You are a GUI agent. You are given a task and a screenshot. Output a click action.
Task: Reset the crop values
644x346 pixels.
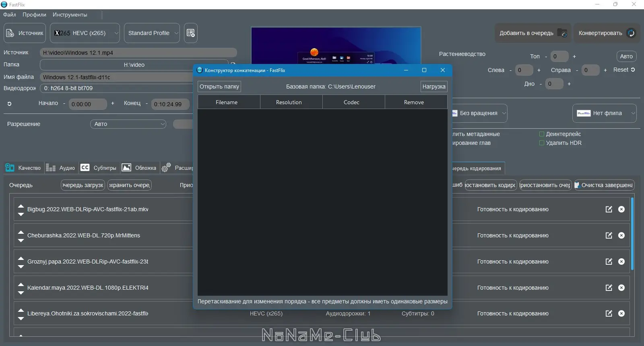point(624,70)
